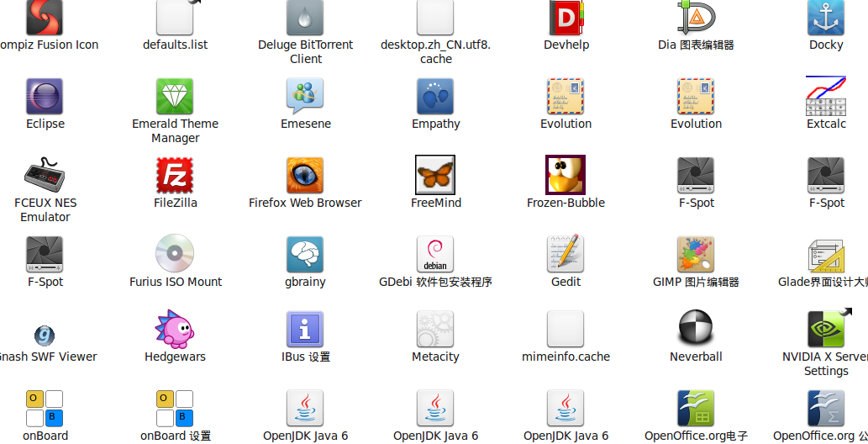868x444 pixels.
Task: Click the Gedit notepad icon
Action: [566, 253]
